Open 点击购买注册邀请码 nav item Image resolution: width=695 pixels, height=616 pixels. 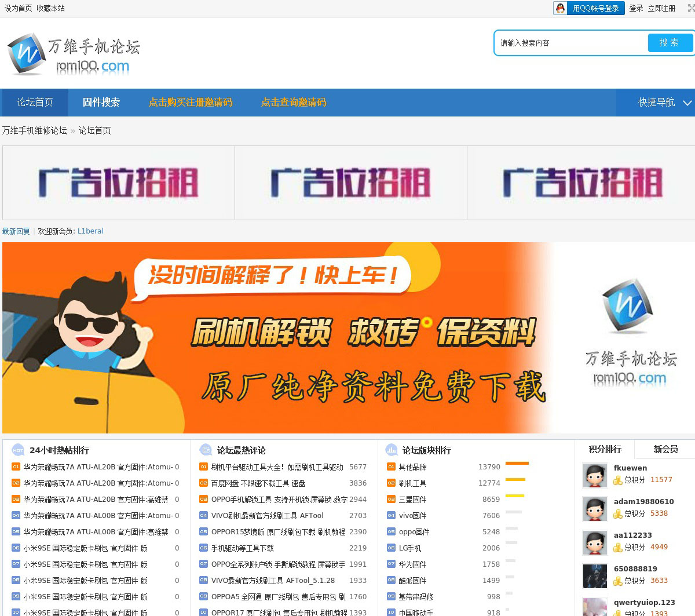pyautogui.click(x=191, y=103)
